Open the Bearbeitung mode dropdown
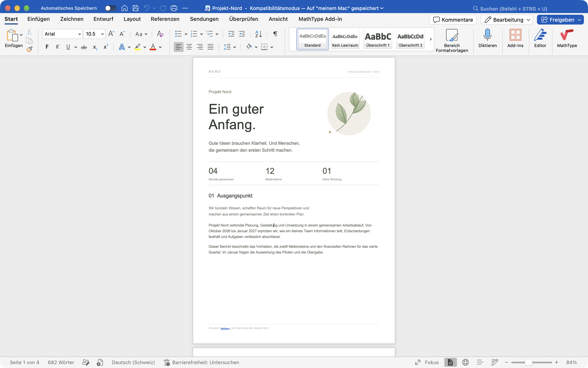The image size is (588, 368). (507, 20)
